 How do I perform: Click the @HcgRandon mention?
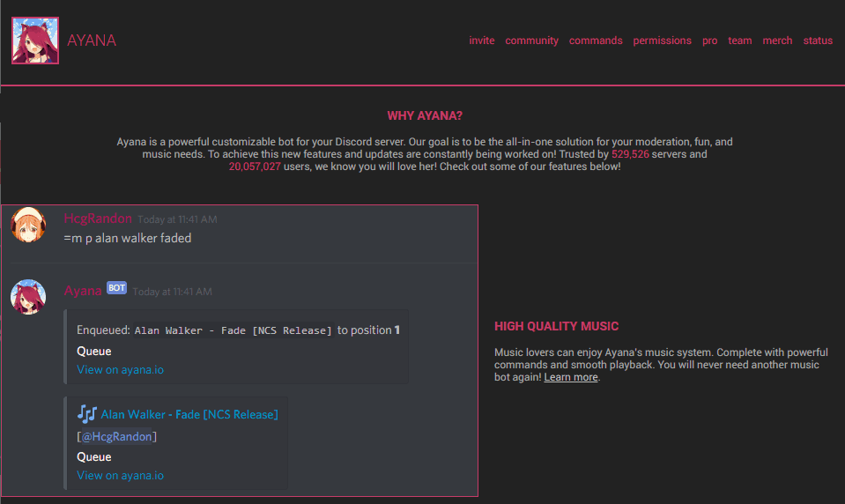tap(118, 437)
